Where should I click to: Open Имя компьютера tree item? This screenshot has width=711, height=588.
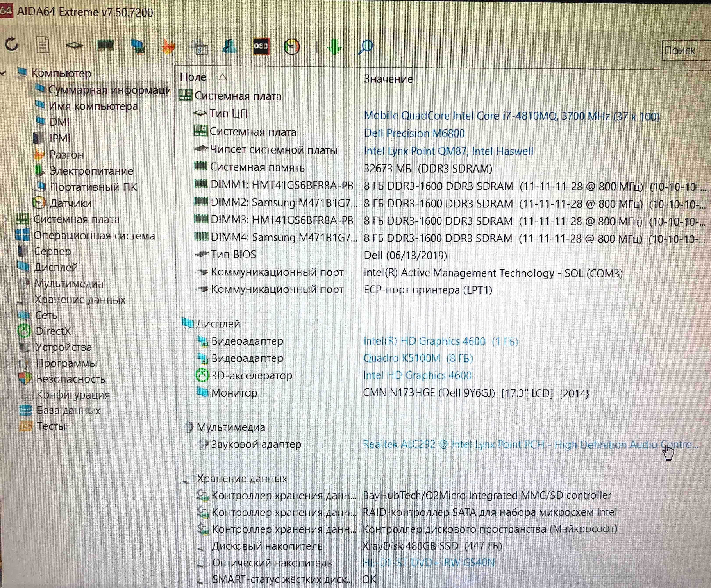(x=93, y=106)
